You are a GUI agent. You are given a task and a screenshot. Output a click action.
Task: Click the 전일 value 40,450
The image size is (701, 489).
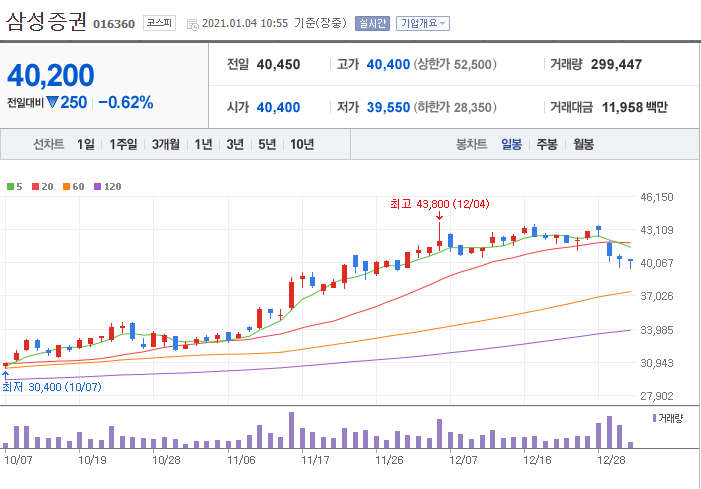point(278,64)
